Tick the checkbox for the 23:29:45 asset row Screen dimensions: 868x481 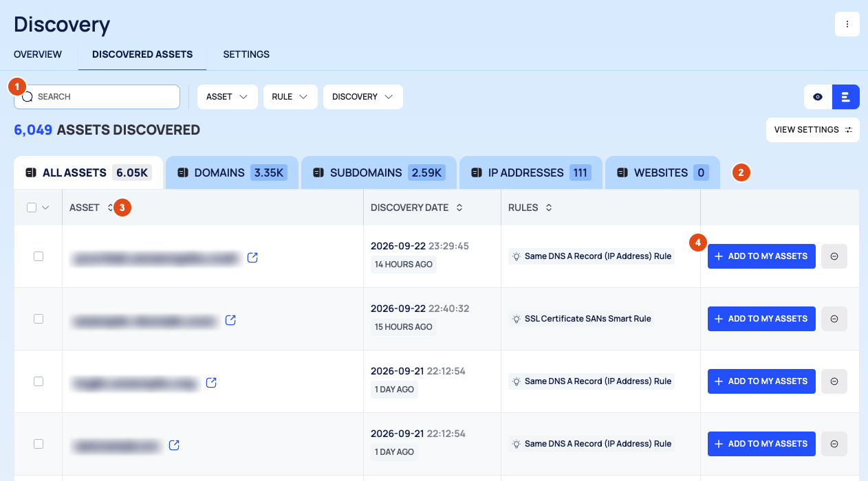39,256
